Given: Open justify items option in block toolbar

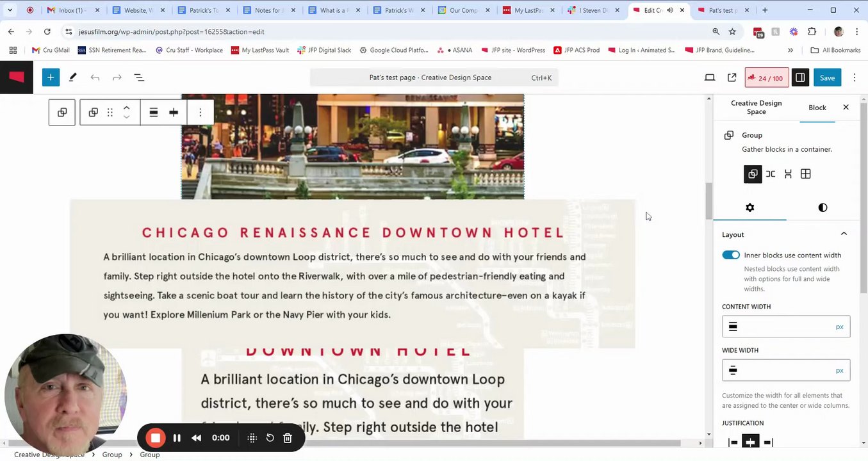Looking at the screenshot, I should tap(174, 113).
